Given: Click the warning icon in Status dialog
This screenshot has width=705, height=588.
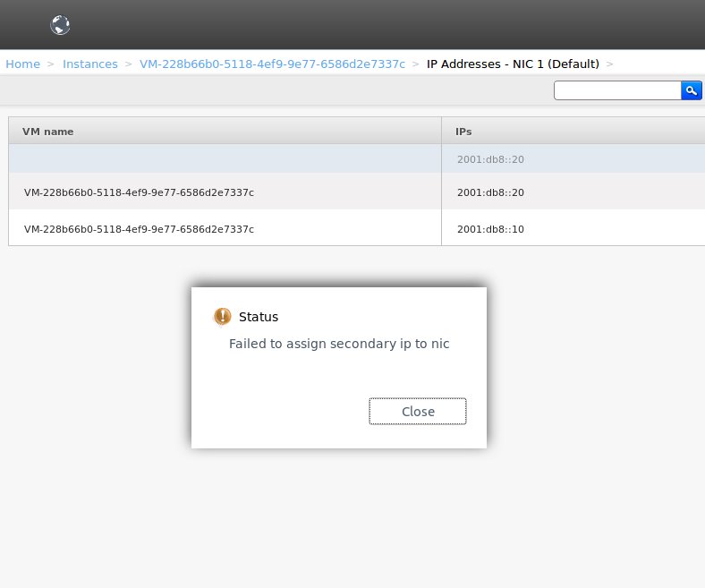Looking at the screenshot, I should [x=222, y=316].
